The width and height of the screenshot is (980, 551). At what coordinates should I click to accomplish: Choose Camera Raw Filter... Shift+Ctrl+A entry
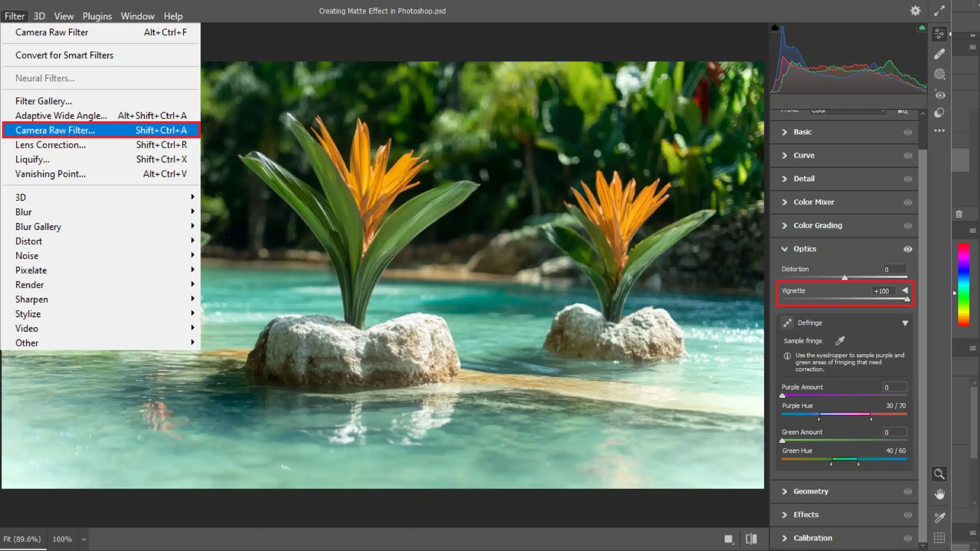(x=101, y=130)
